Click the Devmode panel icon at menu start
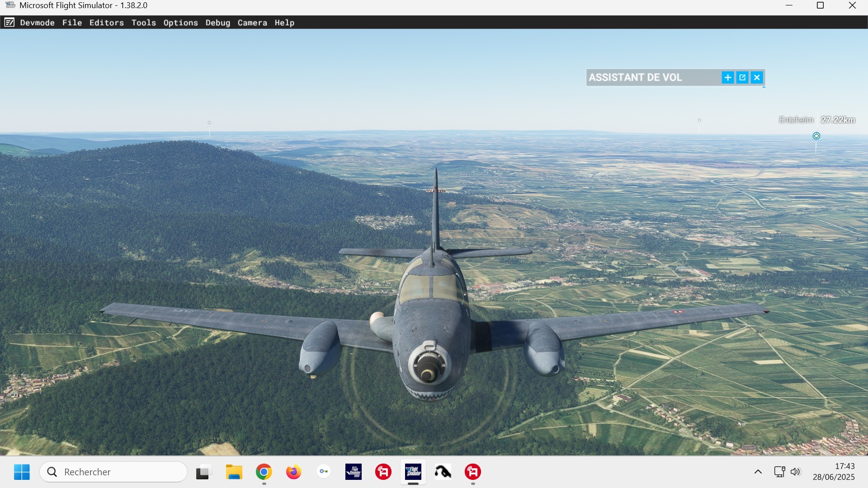Image resolution: width=868 pixels, height=488 pixels. 9,23
